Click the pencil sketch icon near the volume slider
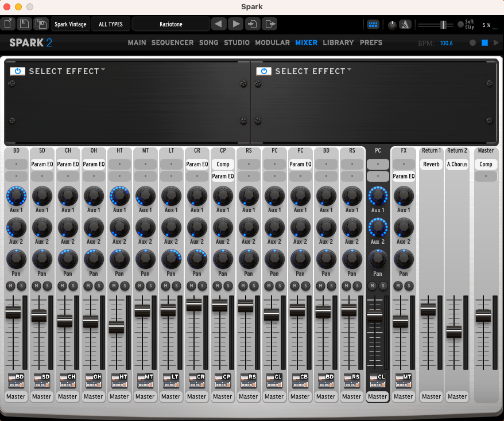This screenshot has width=504, height=421. (x=404, y=24)
